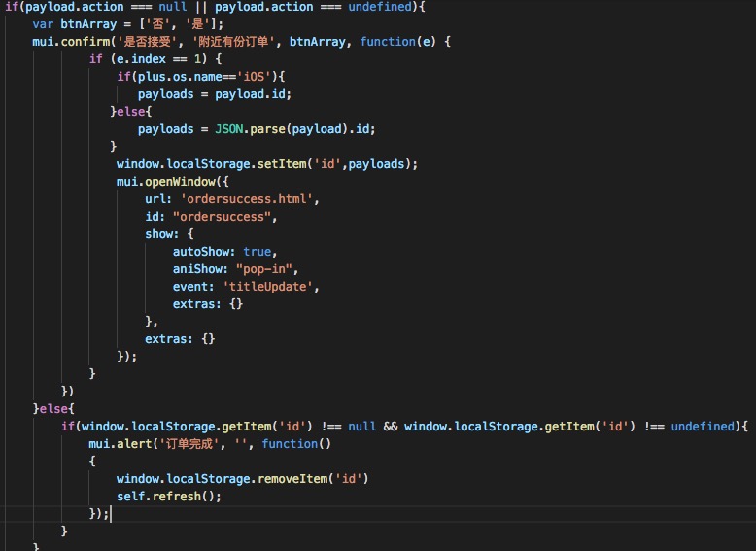Viewport: 756px width, 551px height.
Task: Click the id: "ordersuccess" property
Action: tap(211, 217)
